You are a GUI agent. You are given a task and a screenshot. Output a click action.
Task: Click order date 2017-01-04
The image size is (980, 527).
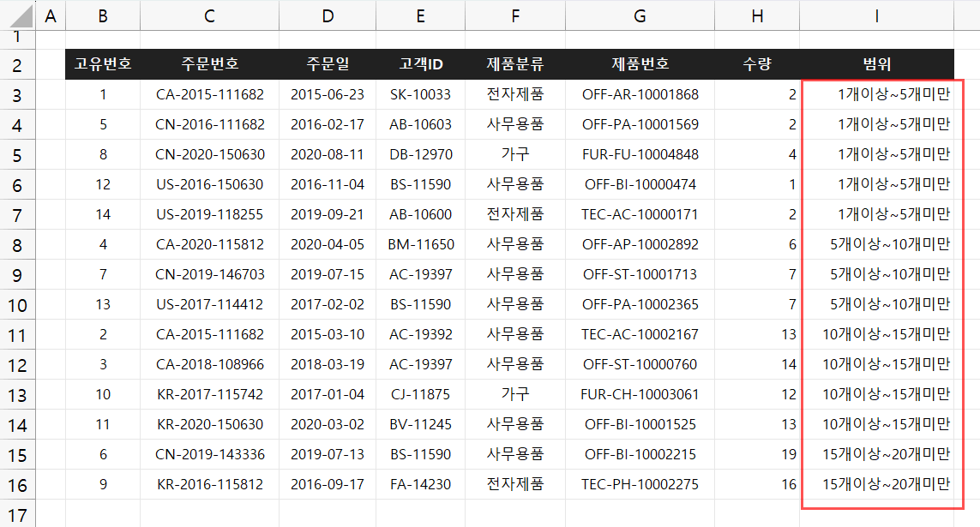tap(328, 395)
